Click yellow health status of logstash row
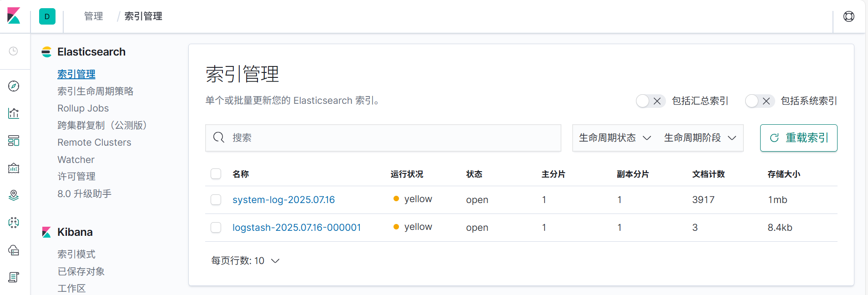The image size is (868, 295). pyautogui.click(x=413, y=227)
